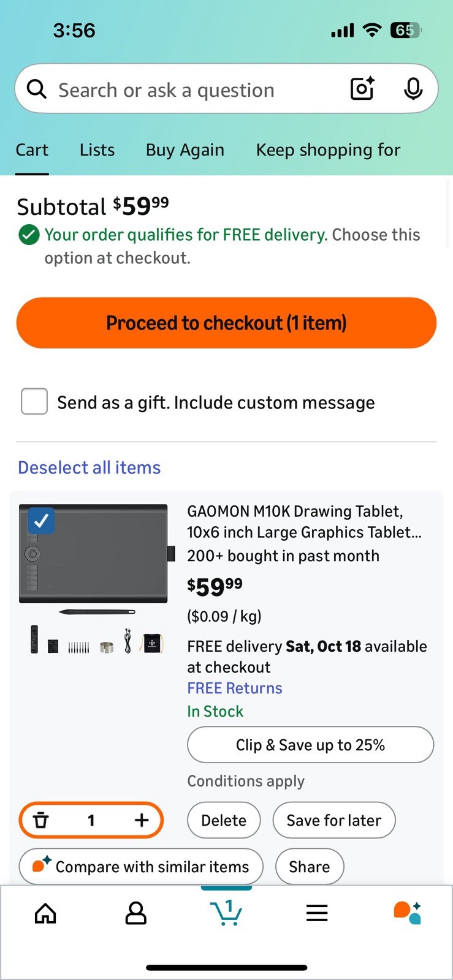Viewport: 453px width, 980px height.
Task: Tap the trash icon in quantity stepper
Action: click(41, 820)
